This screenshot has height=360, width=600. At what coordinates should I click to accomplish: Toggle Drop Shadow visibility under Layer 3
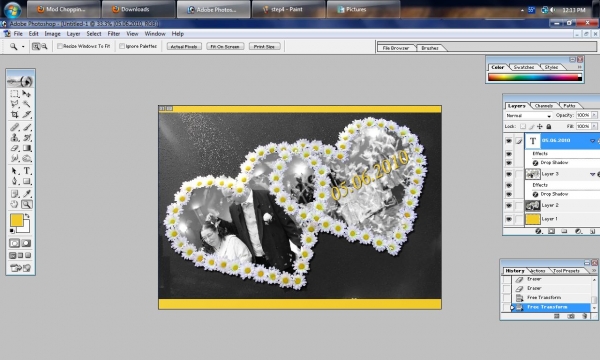pos(508,194)
